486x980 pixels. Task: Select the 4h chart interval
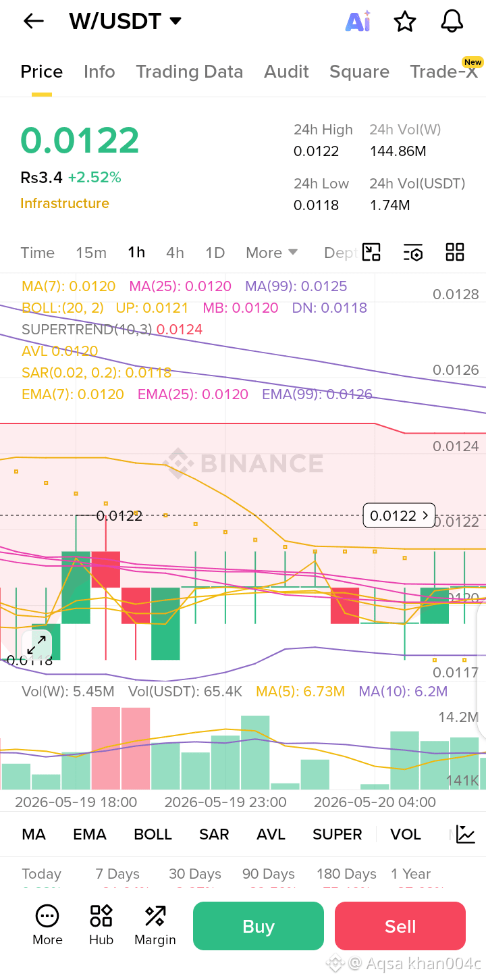coord(175,253)
